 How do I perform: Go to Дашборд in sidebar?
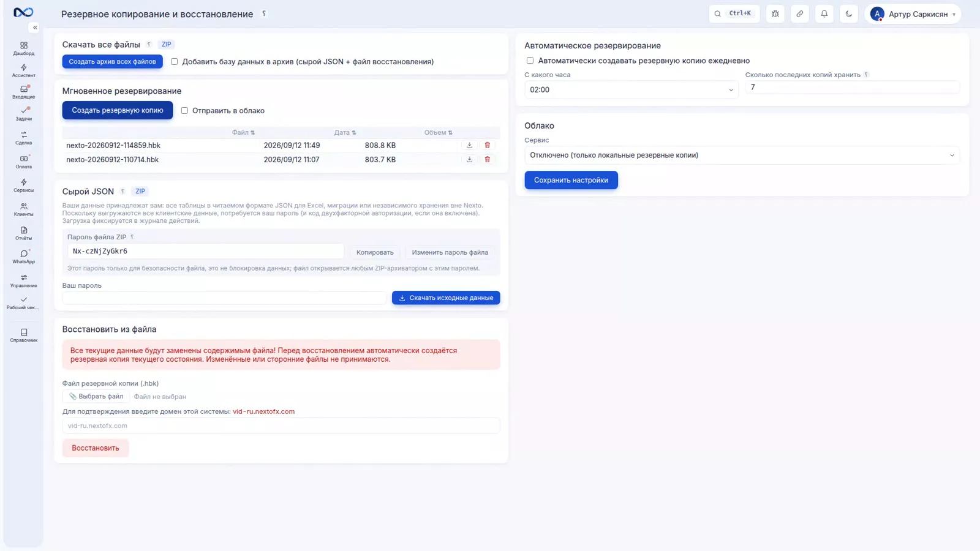click(x=24, y=48)
